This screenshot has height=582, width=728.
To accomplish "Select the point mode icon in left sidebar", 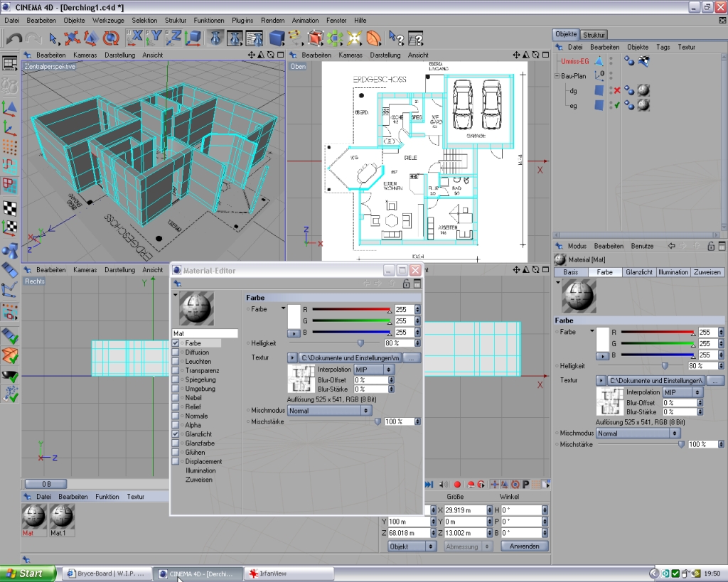I will coord(10,146).
